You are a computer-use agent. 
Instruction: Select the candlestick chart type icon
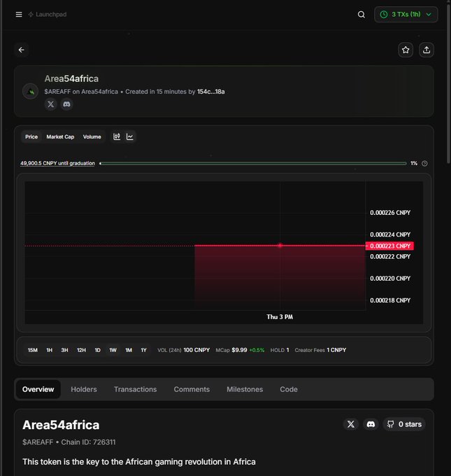click(x=117, y=136)
